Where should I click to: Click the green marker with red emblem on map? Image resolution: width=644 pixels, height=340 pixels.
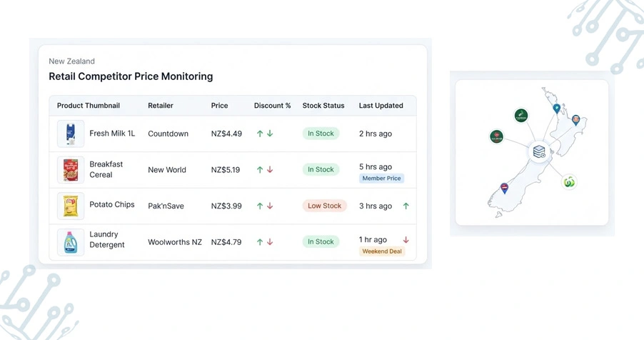click(496, 136)
